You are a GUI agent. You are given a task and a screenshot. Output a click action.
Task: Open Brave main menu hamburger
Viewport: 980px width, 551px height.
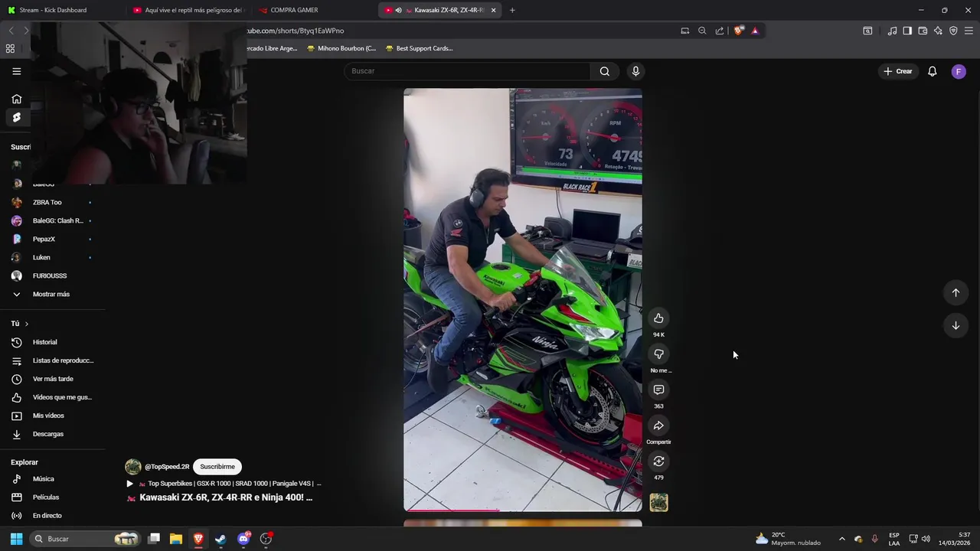969,31
